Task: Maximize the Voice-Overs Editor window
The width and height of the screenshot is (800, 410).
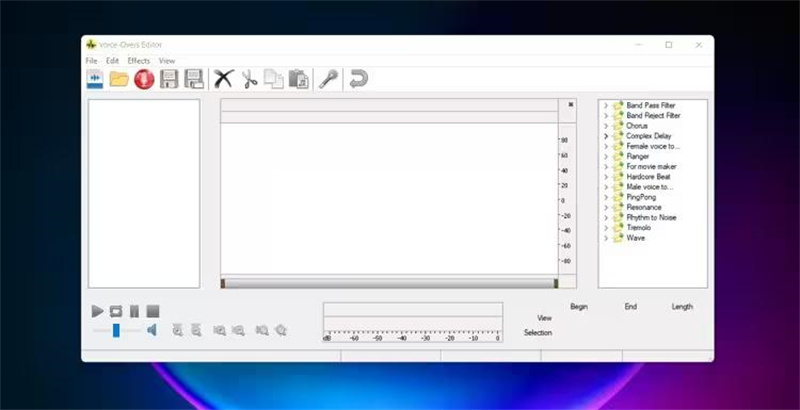Action: point(668,45)
